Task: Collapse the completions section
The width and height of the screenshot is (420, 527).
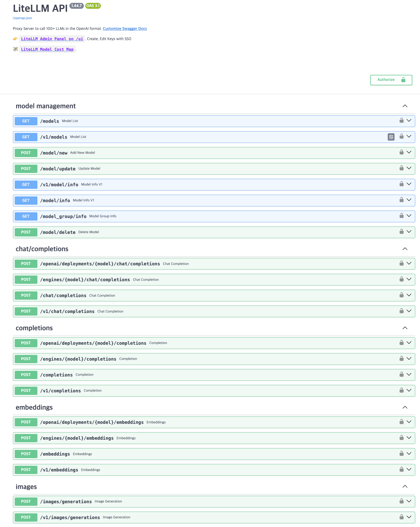Action: [x=405, y=328]
